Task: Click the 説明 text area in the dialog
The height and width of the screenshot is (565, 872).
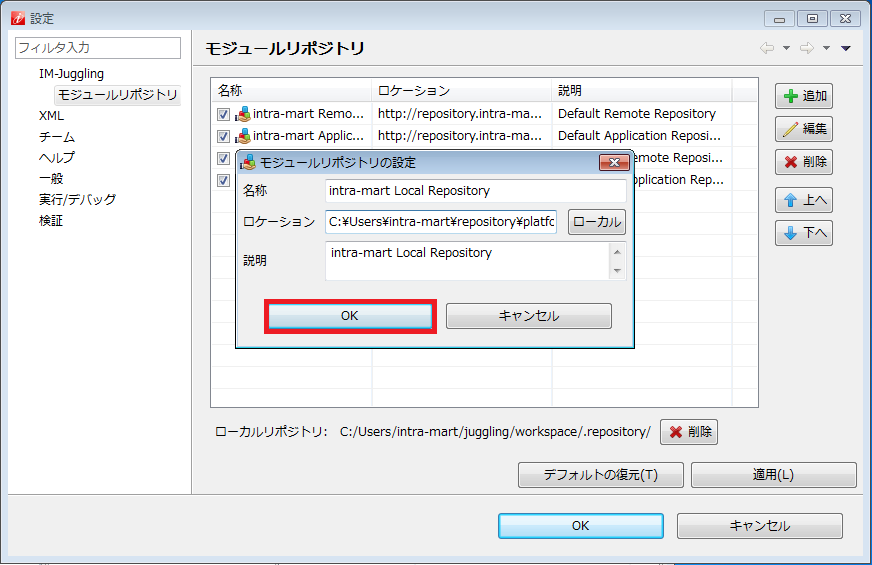Action: click(468, 261)
